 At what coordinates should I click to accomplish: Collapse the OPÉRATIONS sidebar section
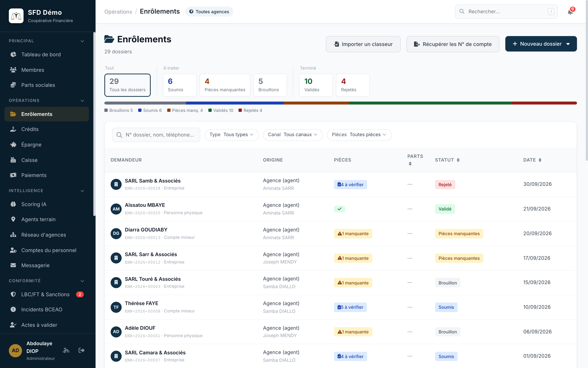tap(47, 100)
